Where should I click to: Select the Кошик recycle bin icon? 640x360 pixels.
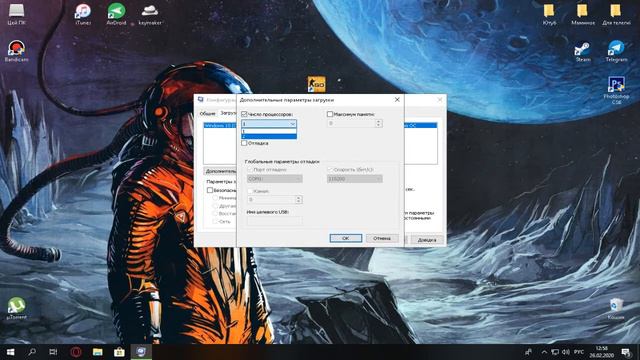[616, 309]
